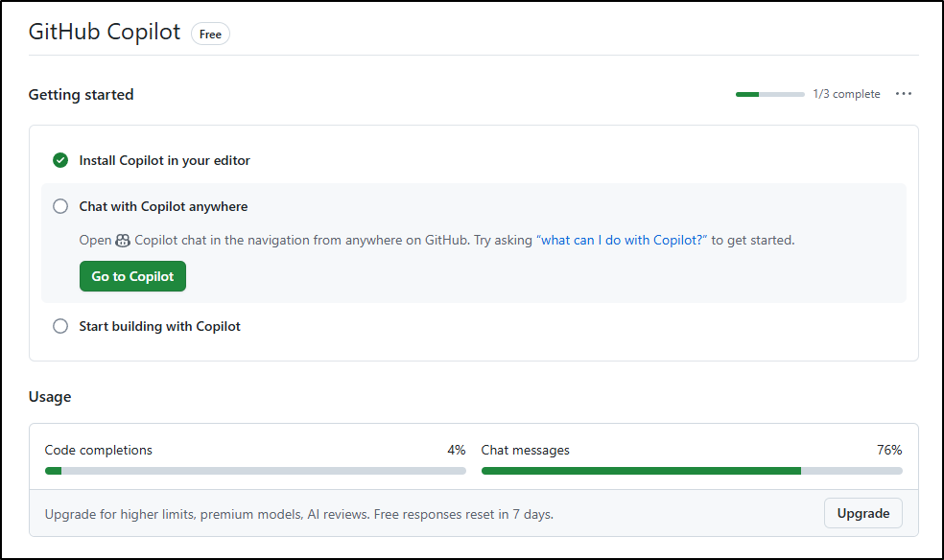Screen dimensions: 944x560
Task: Click the 1/3 complete status text
Action: pyautogui.click(x=846, y=94)
